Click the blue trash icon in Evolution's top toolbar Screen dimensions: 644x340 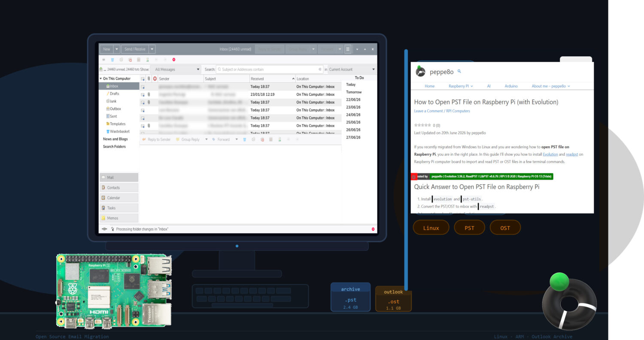point(112,60)
